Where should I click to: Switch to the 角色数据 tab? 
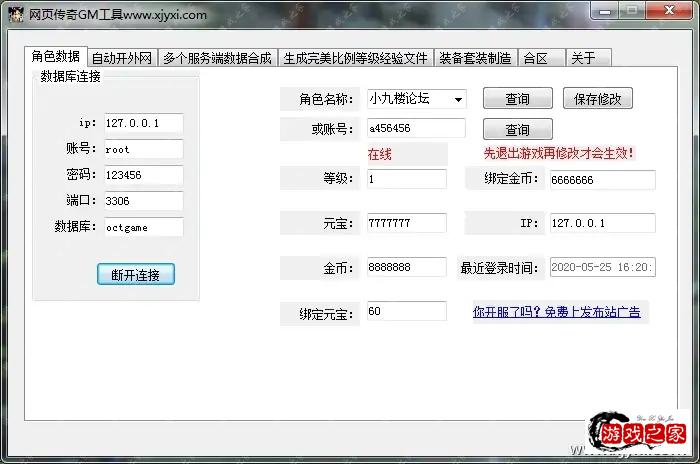point(56,56)
